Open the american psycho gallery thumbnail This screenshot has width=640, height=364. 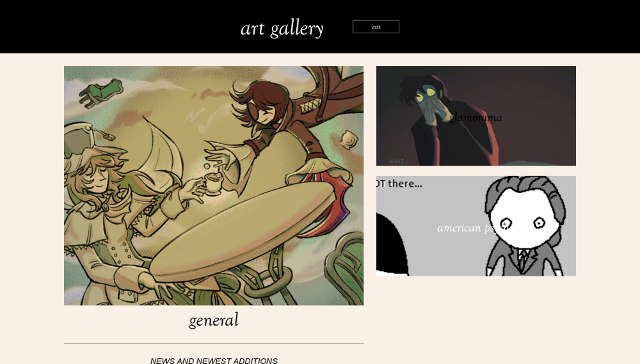point(476,226)
